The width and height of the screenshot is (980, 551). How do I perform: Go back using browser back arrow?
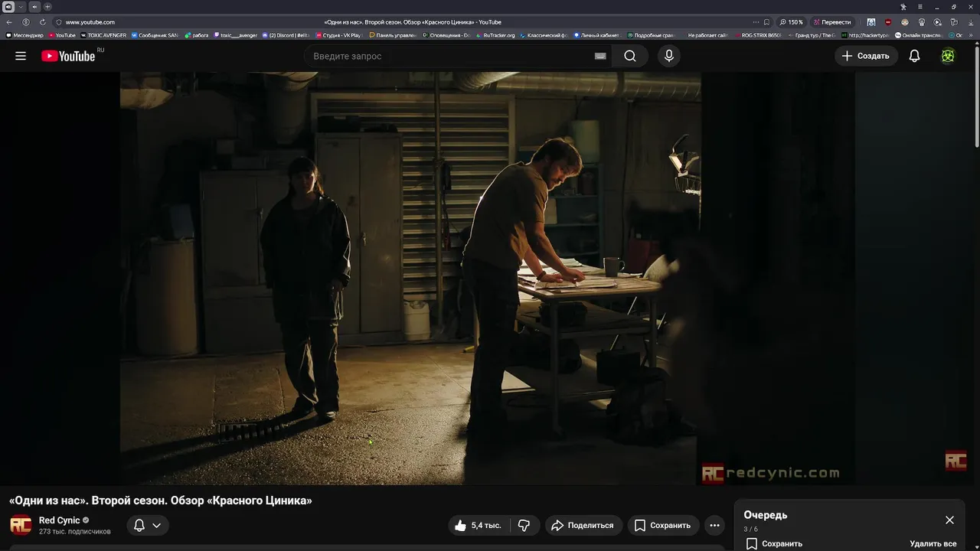[9, 22]
